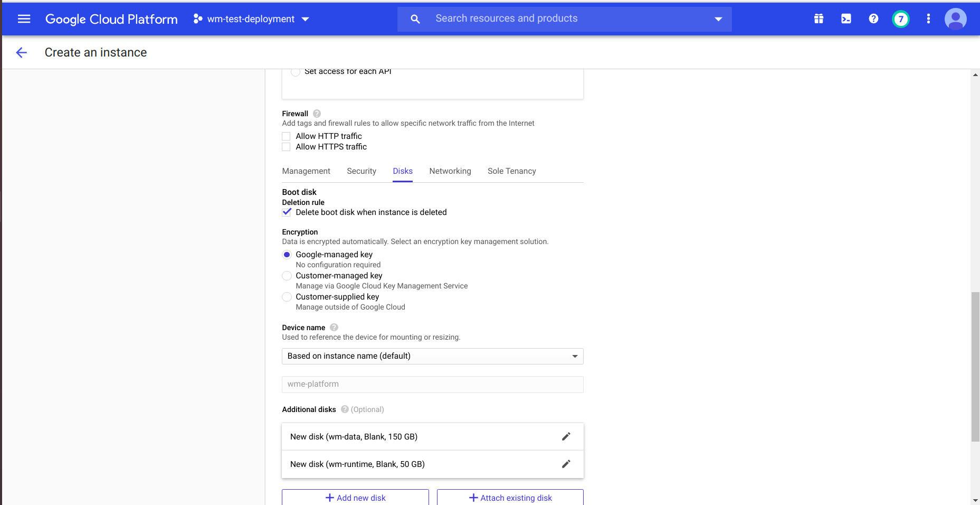Open the hamburger navigation menu

point(24,19)
